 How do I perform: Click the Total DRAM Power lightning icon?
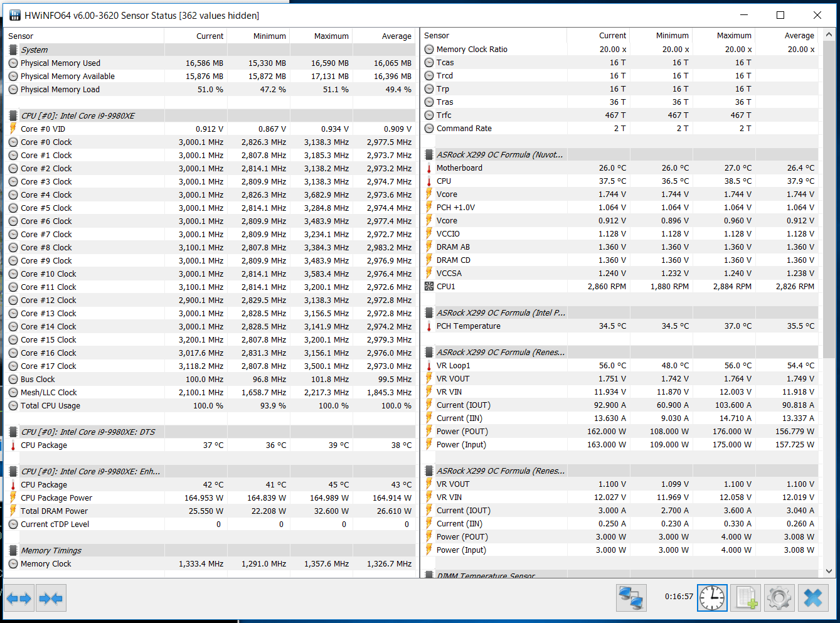point(13,511)
